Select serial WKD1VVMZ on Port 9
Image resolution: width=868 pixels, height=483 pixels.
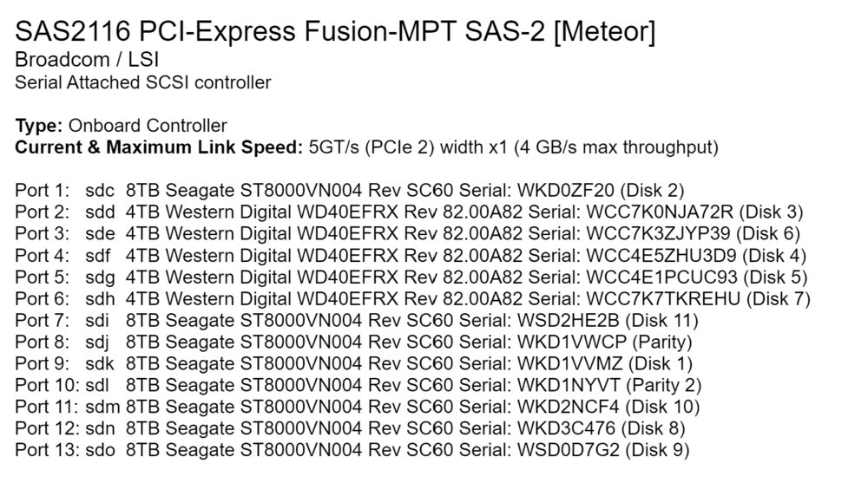click(x=569, y=364)
